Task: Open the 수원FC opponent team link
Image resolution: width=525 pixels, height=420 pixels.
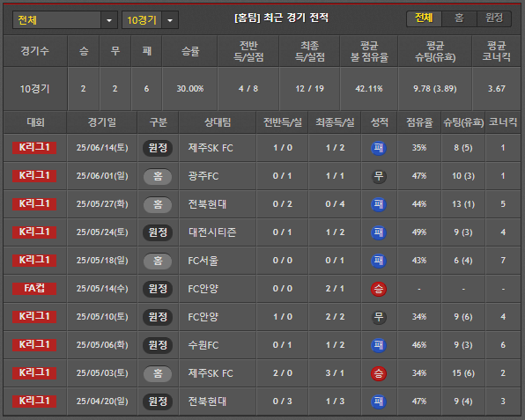Action: (x=203, y=345)
